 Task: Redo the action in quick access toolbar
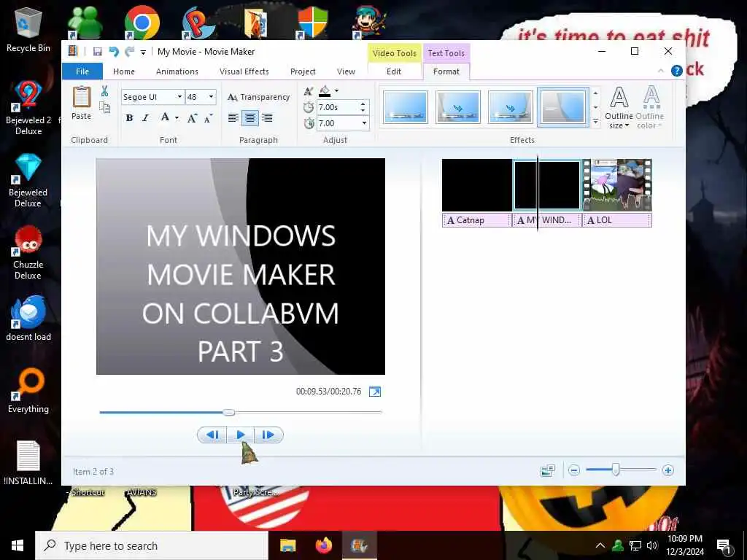click(129, 52)
